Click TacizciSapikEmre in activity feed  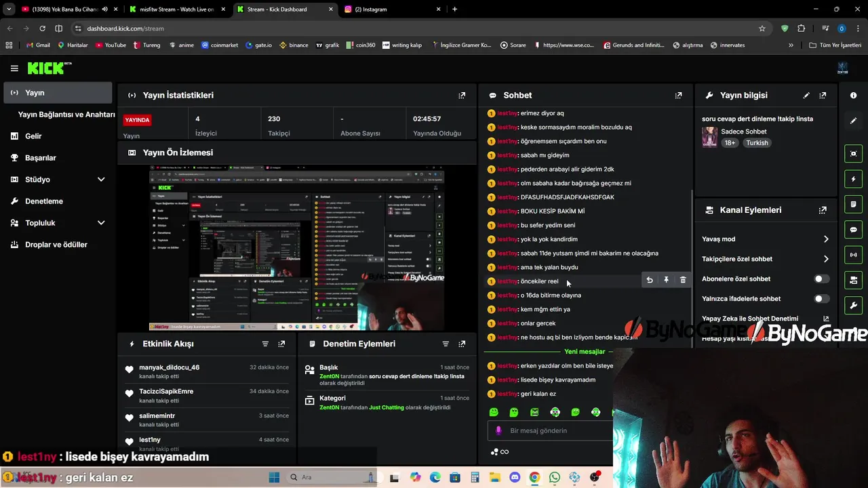coord(166,392)
